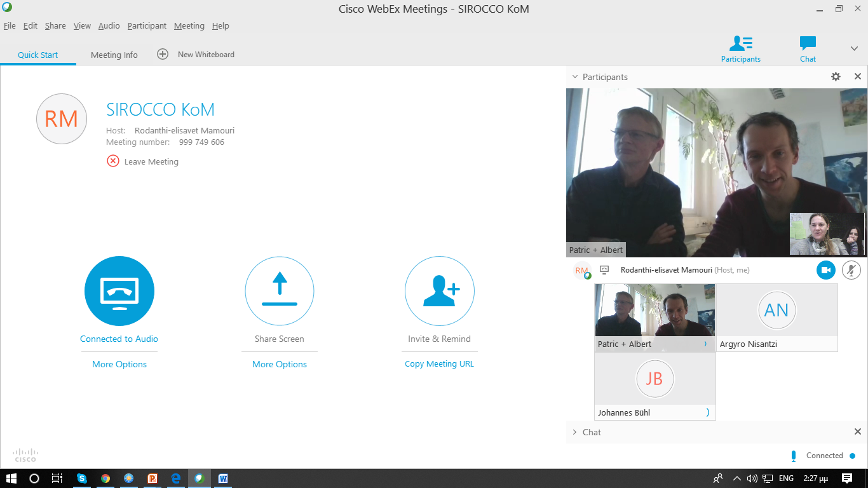Image resolution: width=868 pixels, height=488 pixels.
Task: Select the Patric + Albert video thumbnail
Action: coord(654,311)
